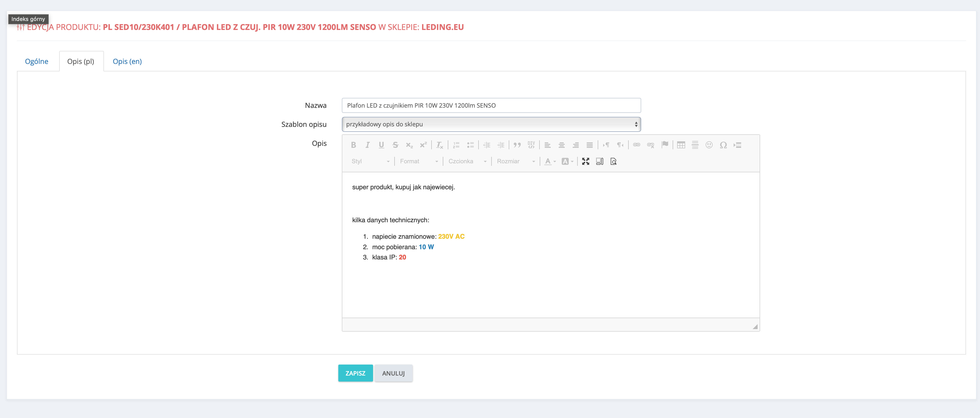Toggle underline formatting
Image resolution: width=980 pixels, height=418 pixels.
(381, 145)
